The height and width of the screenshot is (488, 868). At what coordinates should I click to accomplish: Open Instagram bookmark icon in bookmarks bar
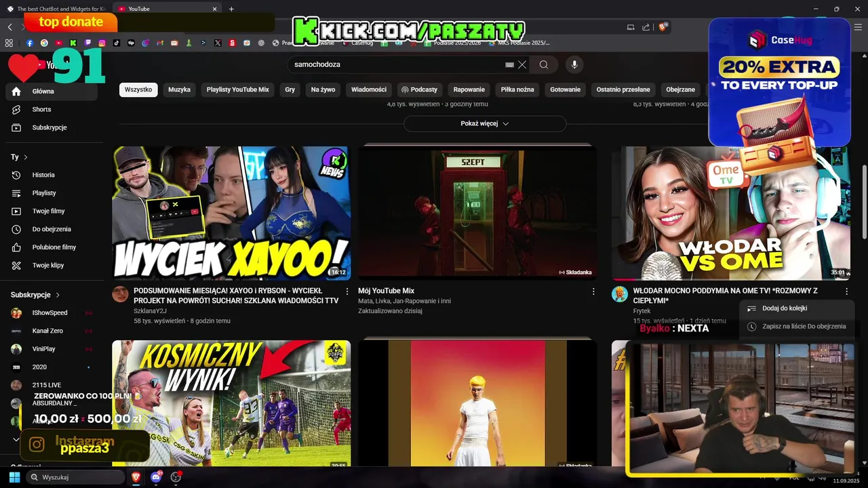point(102,43)
